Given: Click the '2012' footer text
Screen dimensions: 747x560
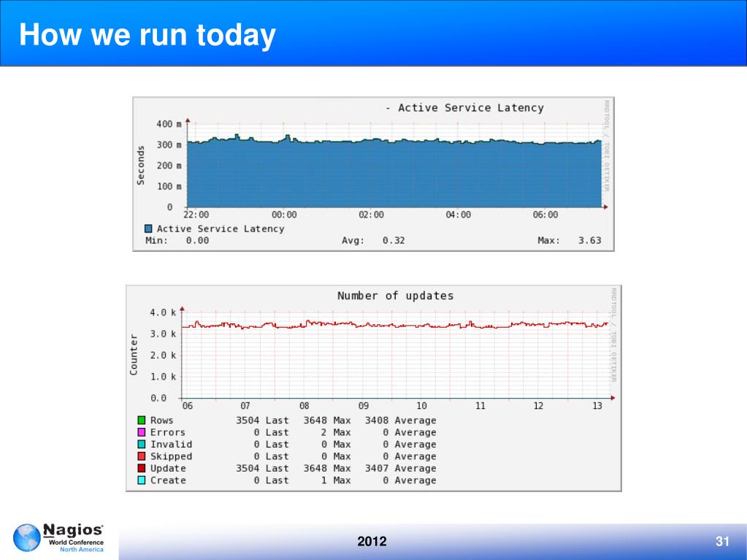Looking at the screenshot, I should 372,542.
